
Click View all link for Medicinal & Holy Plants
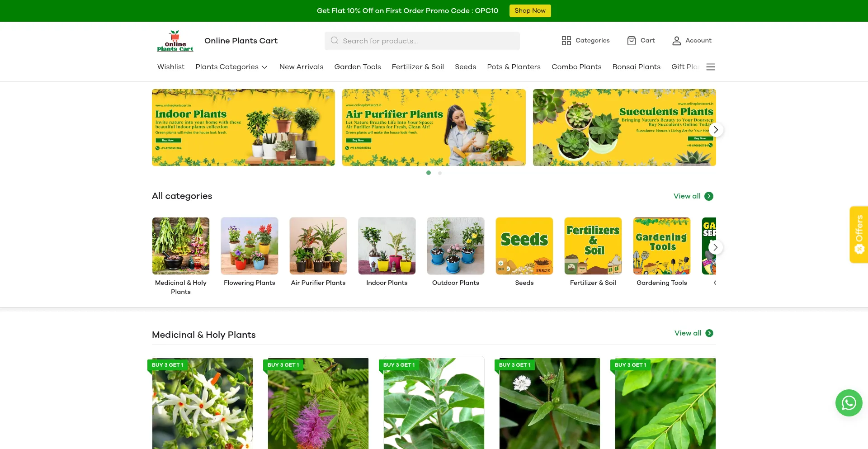(x=688, y=333)
